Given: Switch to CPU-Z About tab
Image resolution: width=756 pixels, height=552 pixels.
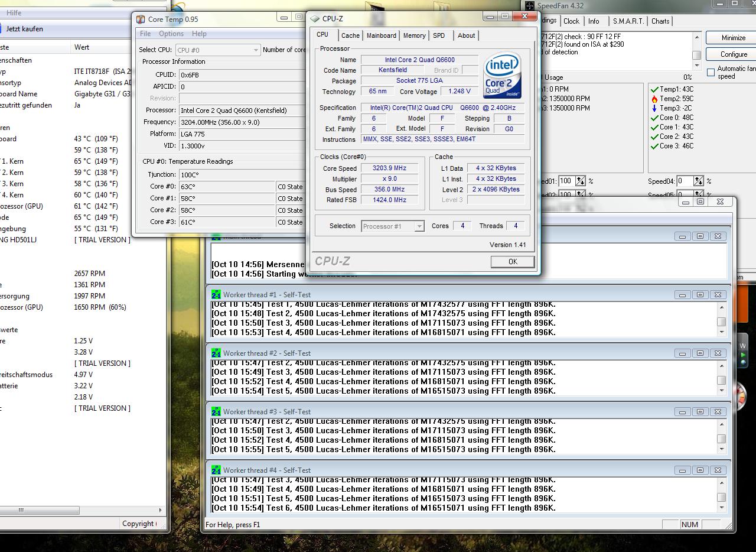Looking at the screenshot, I should click(466, 35).
